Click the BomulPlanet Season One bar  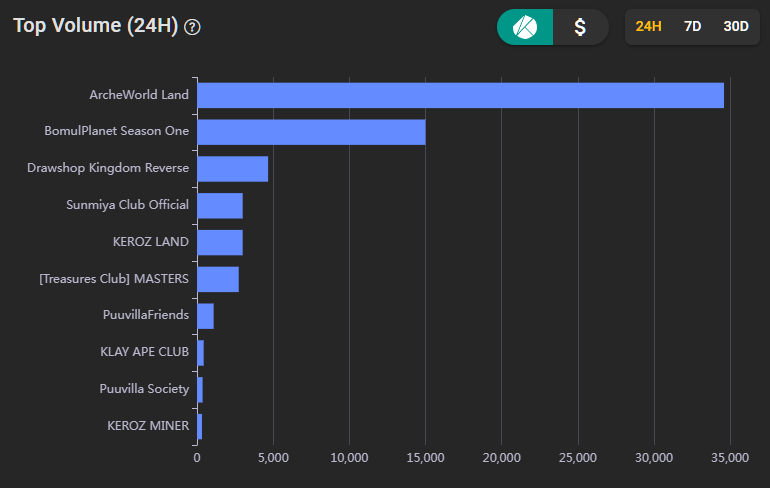(311, 132)
